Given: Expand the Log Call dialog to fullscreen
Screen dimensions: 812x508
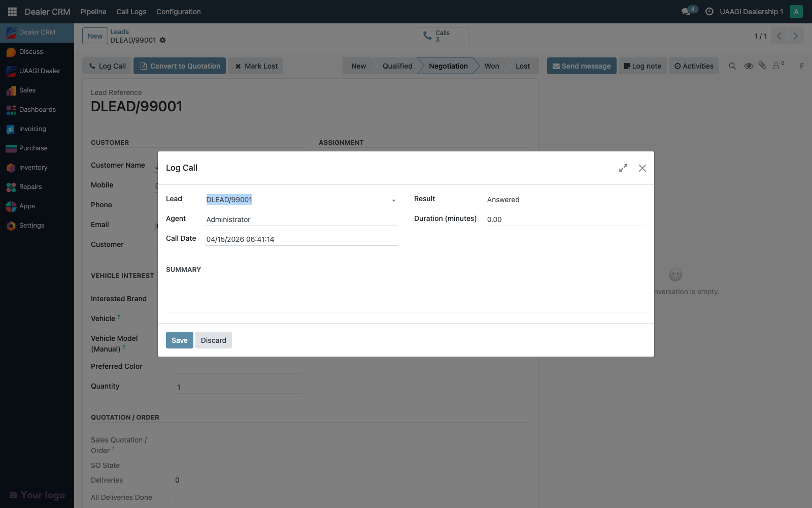Looking at the screenshot, I should tap(623, 168).
